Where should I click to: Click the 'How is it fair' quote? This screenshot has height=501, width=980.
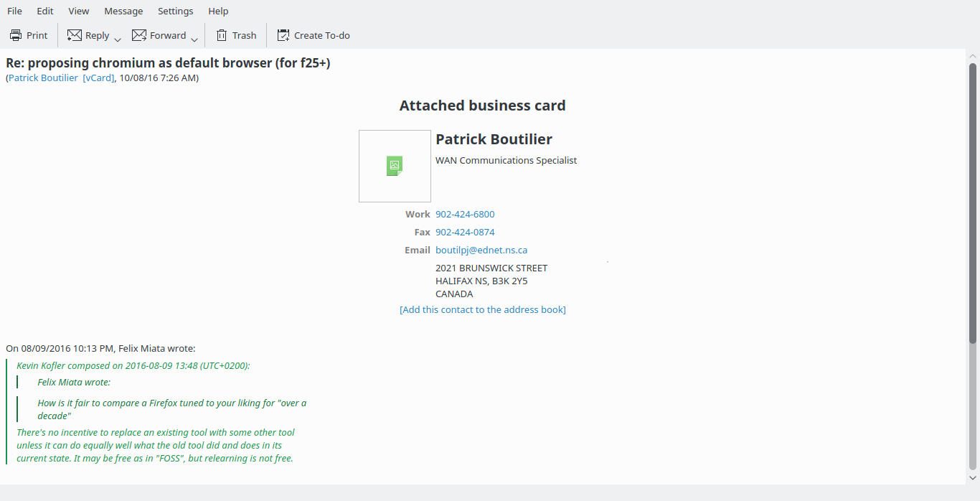(x=172, y=409)
